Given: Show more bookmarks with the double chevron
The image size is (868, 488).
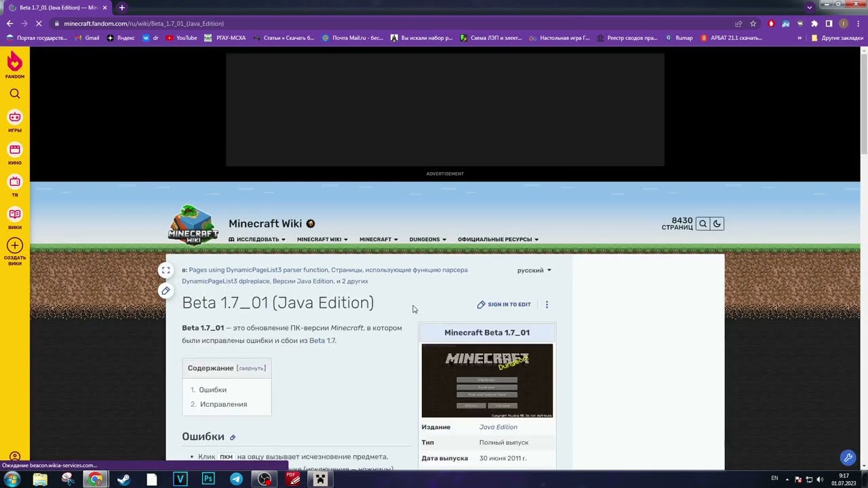Looking at the screenshot, I should (800, 38).
